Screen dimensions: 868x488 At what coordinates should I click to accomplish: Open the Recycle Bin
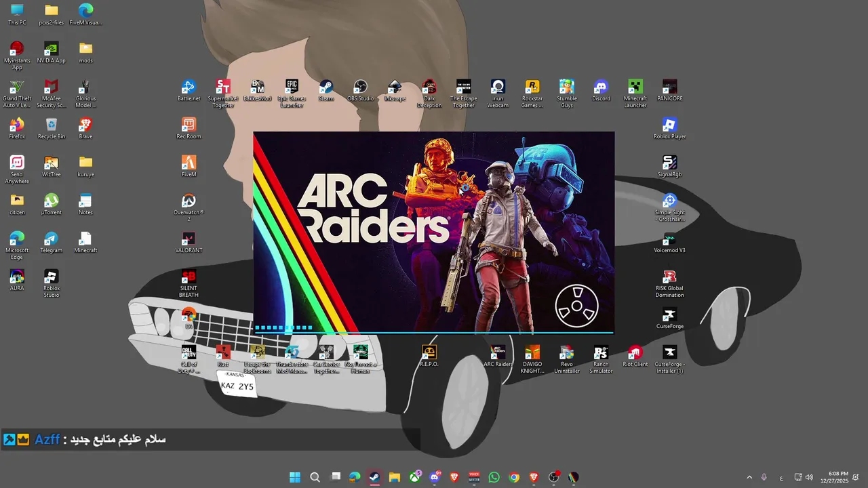point(52,129)
